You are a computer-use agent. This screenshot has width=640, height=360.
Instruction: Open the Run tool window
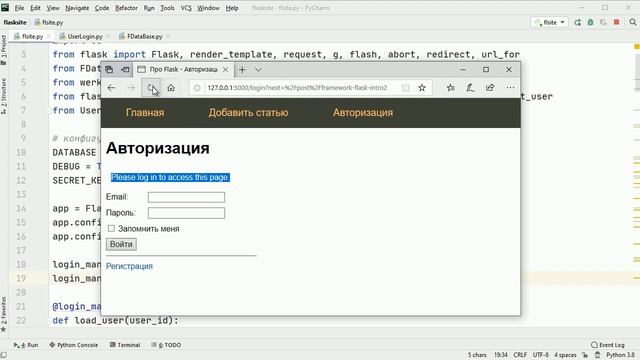[x=26, y=345]
